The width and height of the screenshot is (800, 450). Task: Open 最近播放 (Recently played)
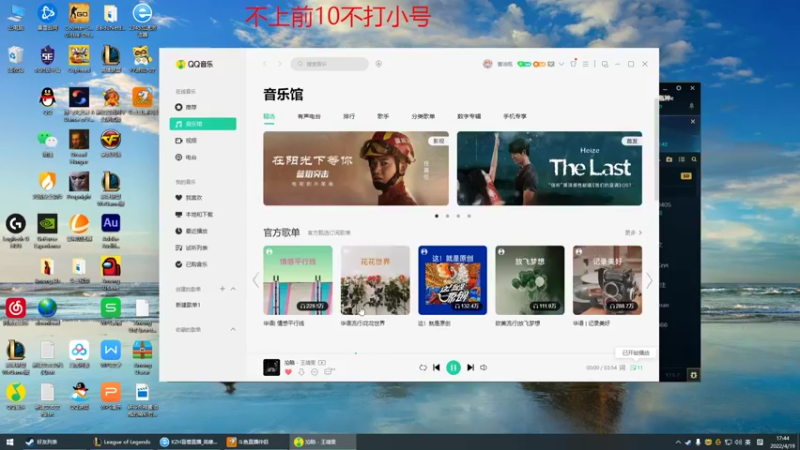point(203,231)
